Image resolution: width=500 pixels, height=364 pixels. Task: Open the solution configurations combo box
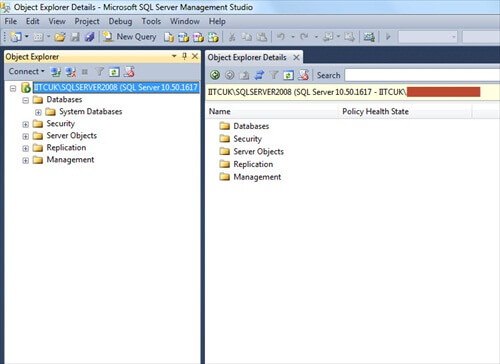point(428,37)
